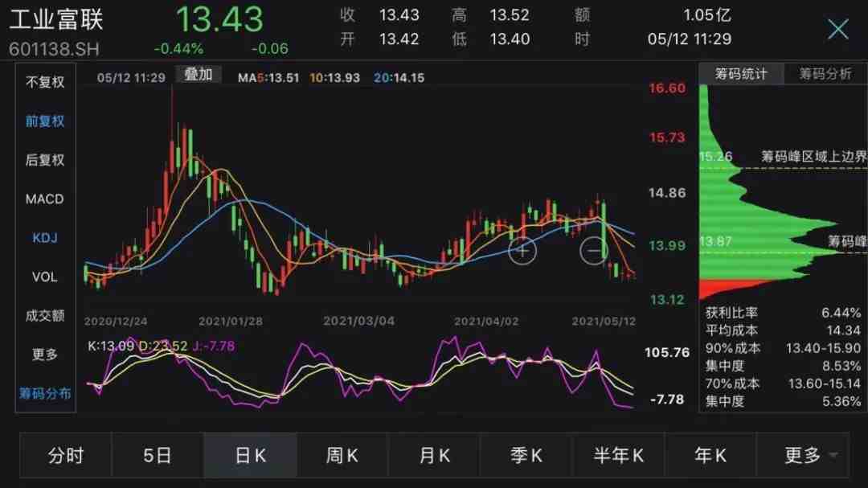This screenshot has height=488, width=868.
Task: Click the current price 13.43
Action: pos(219,19)
